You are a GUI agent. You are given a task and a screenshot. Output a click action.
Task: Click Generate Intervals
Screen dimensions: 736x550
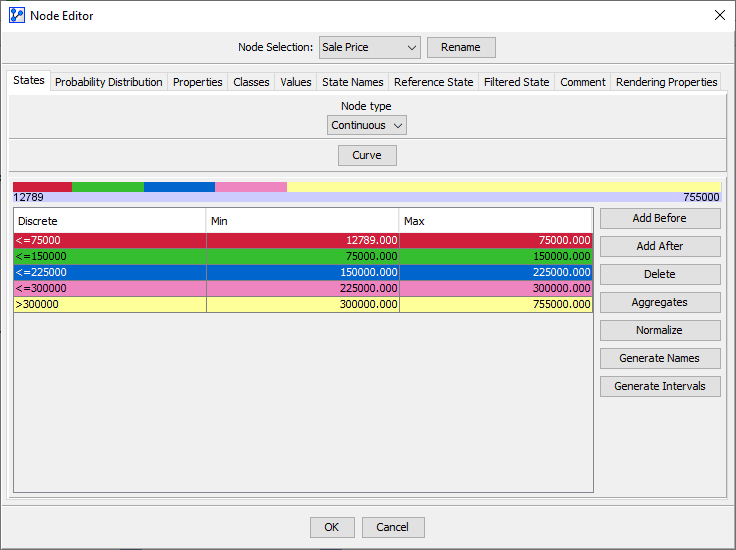tap(660, 386)
